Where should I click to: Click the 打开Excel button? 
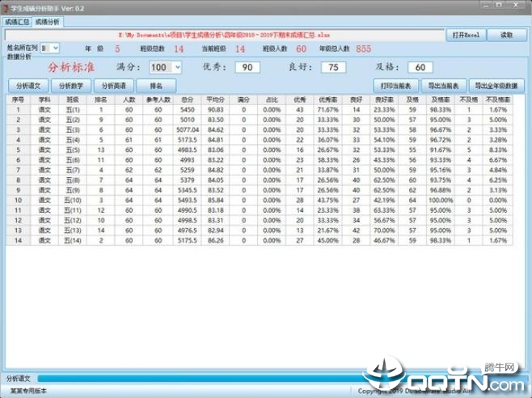(466, 35)
